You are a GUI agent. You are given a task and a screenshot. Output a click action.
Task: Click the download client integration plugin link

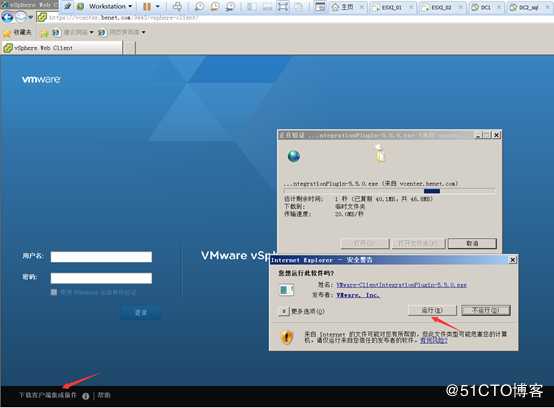[48, 395]
